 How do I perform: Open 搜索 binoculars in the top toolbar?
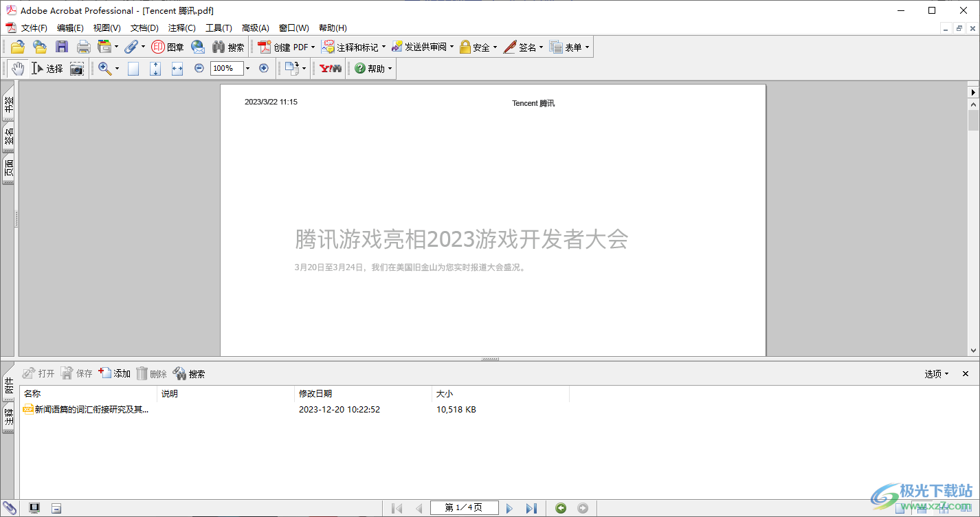click(228, 47)
